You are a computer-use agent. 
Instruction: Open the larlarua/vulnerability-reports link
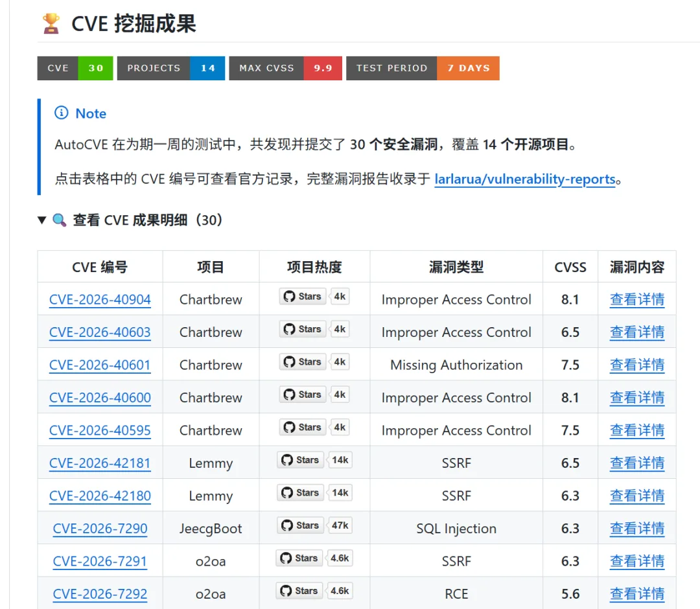(x=524, y=179)
